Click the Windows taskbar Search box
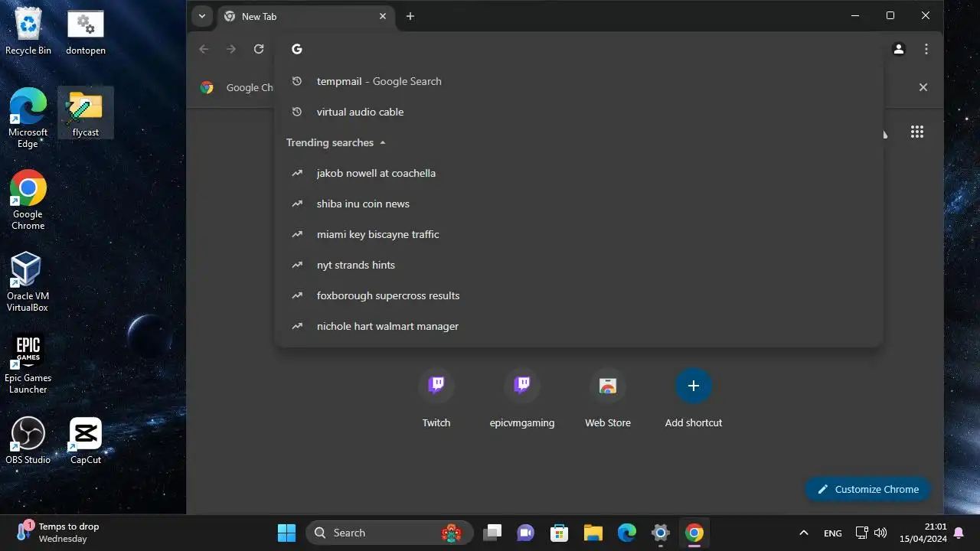 (390, 533)
